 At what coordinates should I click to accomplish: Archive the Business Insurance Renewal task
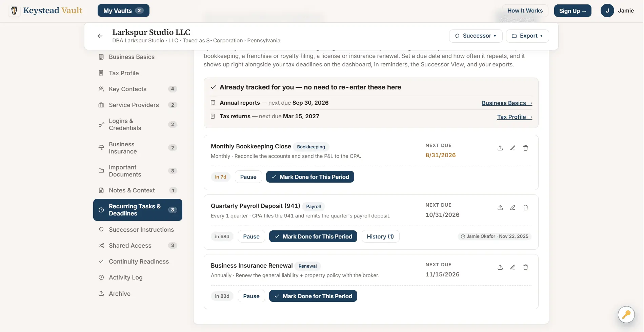point(500,267)
